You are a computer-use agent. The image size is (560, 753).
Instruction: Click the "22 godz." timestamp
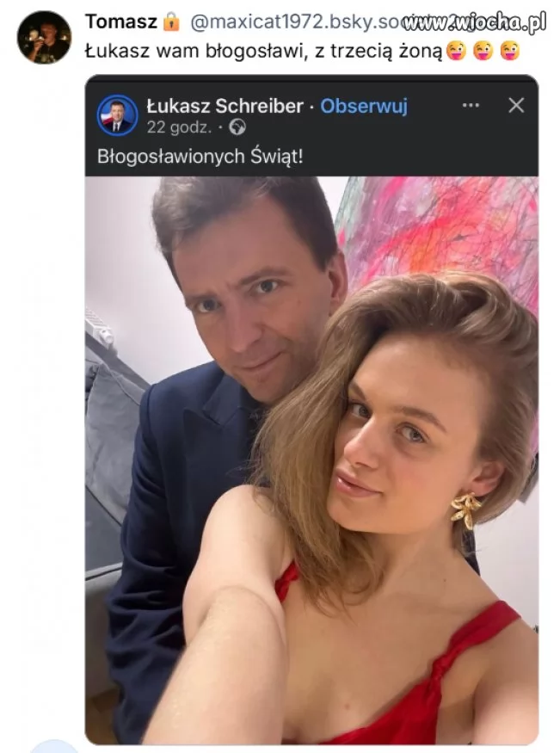coord(180,127)
